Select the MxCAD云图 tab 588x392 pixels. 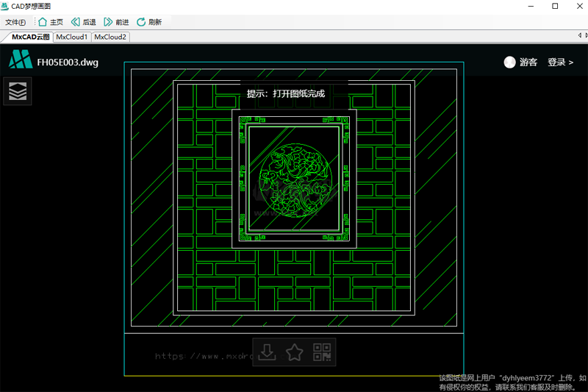(29, 37)
